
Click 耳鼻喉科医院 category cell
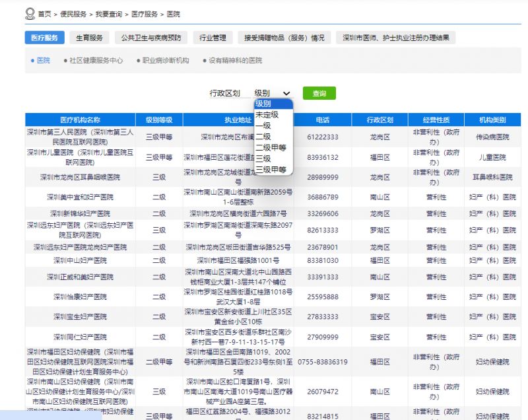tap(492, 177)
